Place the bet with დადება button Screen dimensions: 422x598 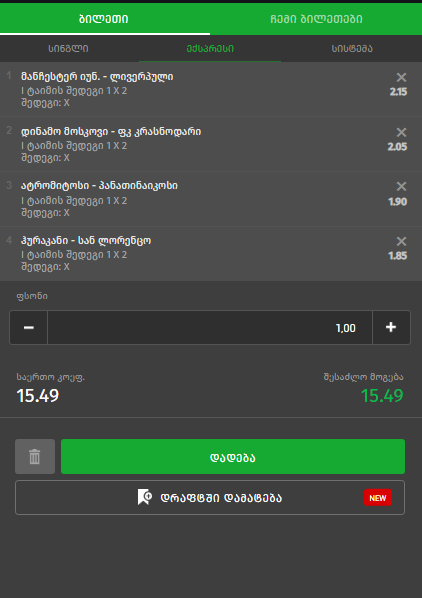tap(233, 457)
